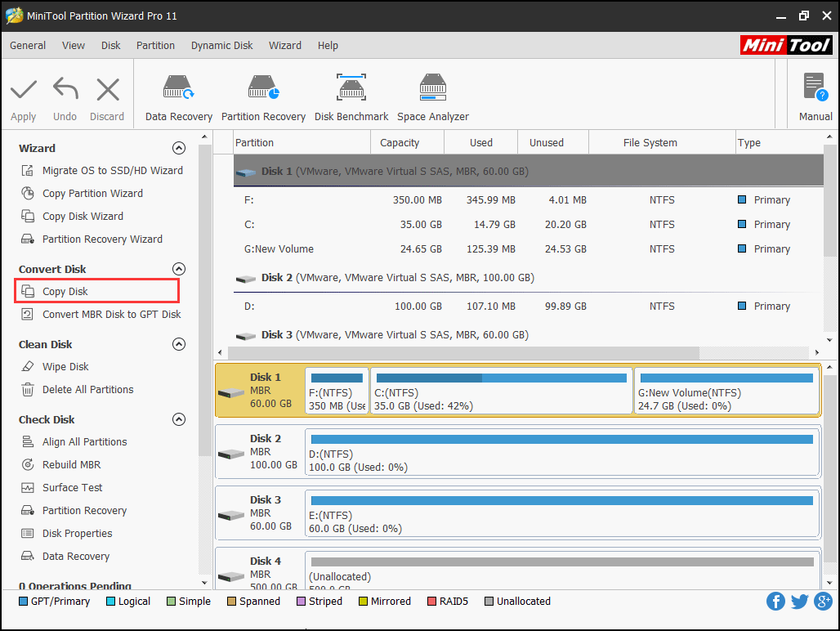Open the Facebook share icon

775,601
